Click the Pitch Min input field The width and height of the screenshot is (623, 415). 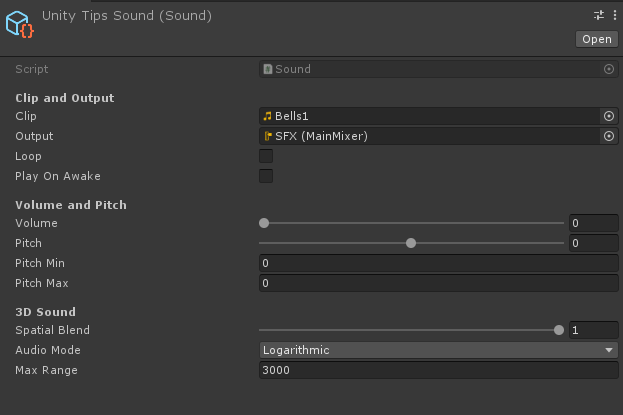(439, 263)
